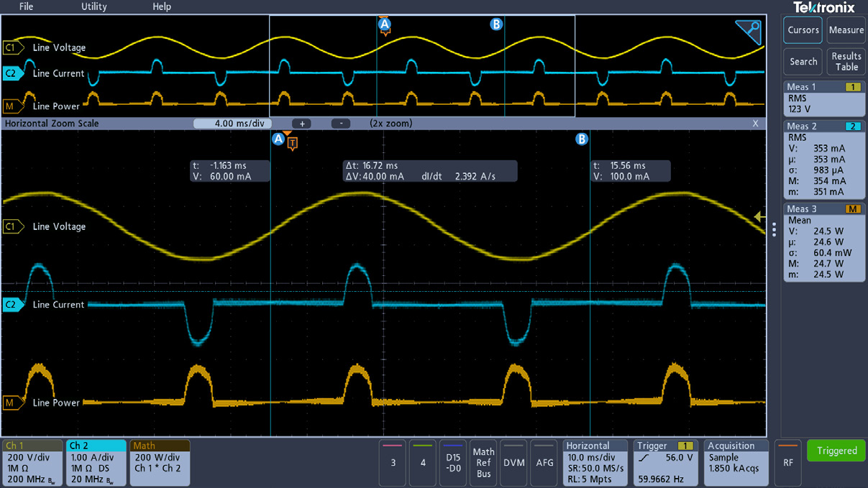
Task: Open the File menu
Action: (x=26, y=6)
